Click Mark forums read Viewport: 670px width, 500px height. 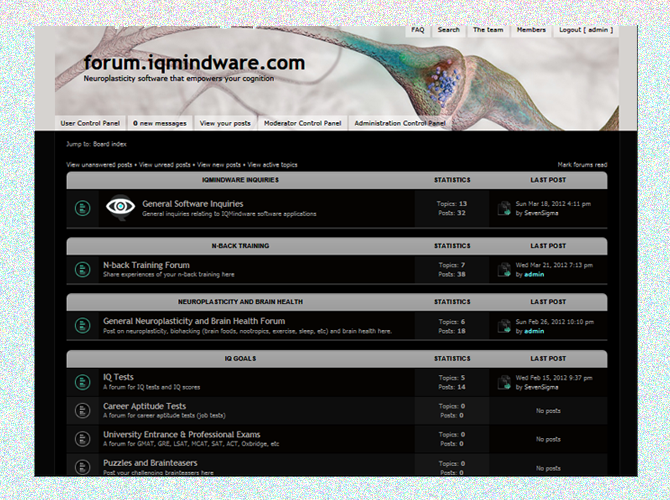click(582, 165)
